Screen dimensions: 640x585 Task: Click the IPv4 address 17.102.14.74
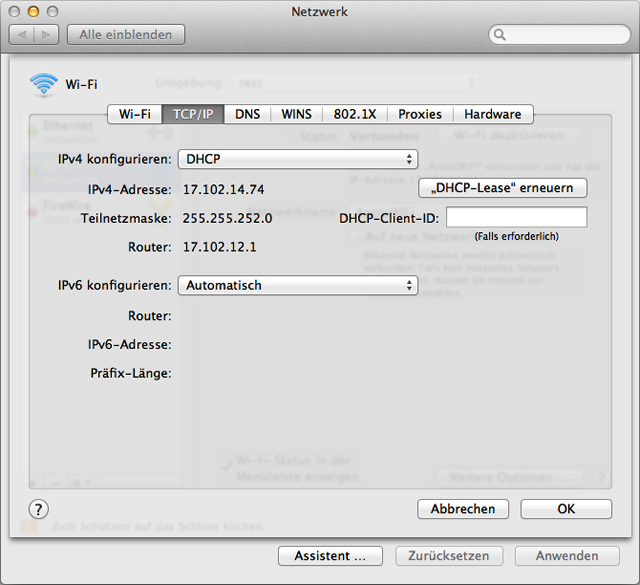[224, 189]
